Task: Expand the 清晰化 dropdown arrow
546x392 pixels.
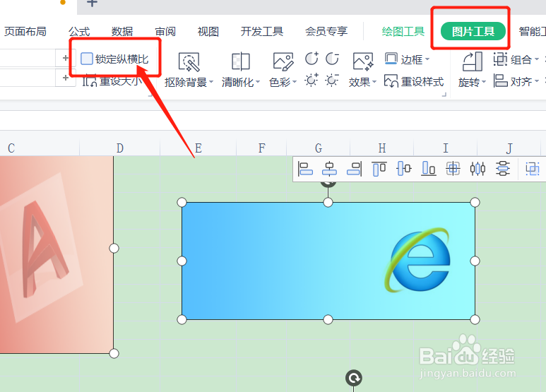Action: (x=258, y=82)
